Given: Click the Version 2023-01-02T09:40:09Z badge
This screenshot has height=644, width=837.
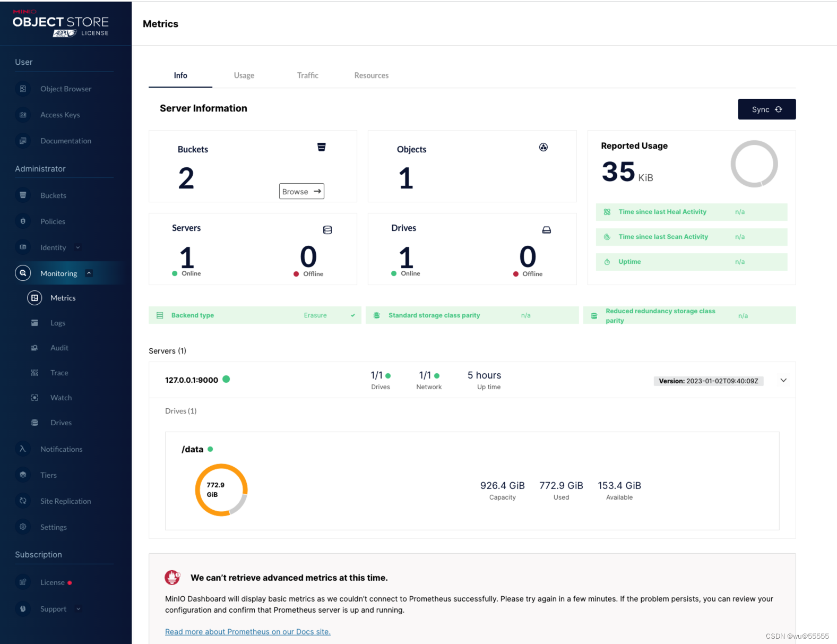Looking at the screenshot, I should pos(709,381).
